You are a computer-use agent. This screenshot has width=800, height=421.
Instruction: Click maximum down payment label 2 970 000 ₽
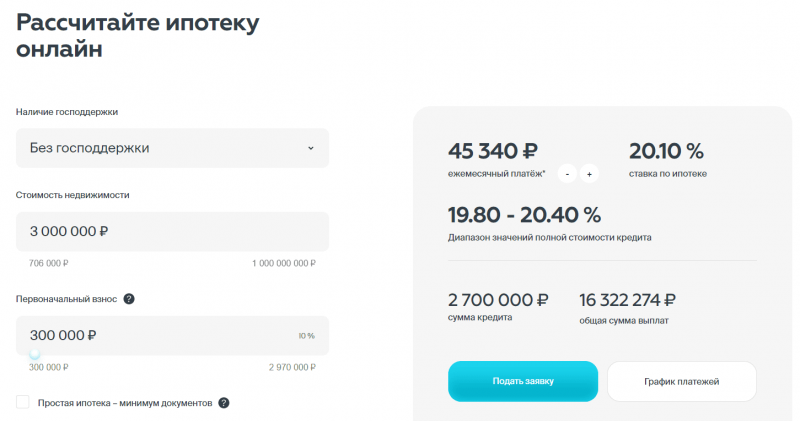pyautogui.click(x=292, y=368)
